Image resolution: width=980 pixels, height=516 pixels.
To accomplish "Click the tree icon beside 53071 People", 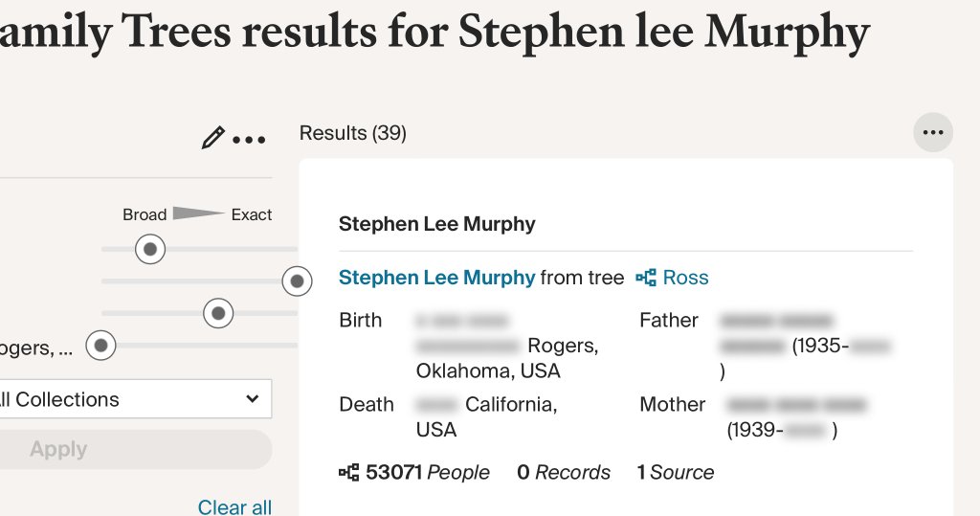I will click(349, 472).
